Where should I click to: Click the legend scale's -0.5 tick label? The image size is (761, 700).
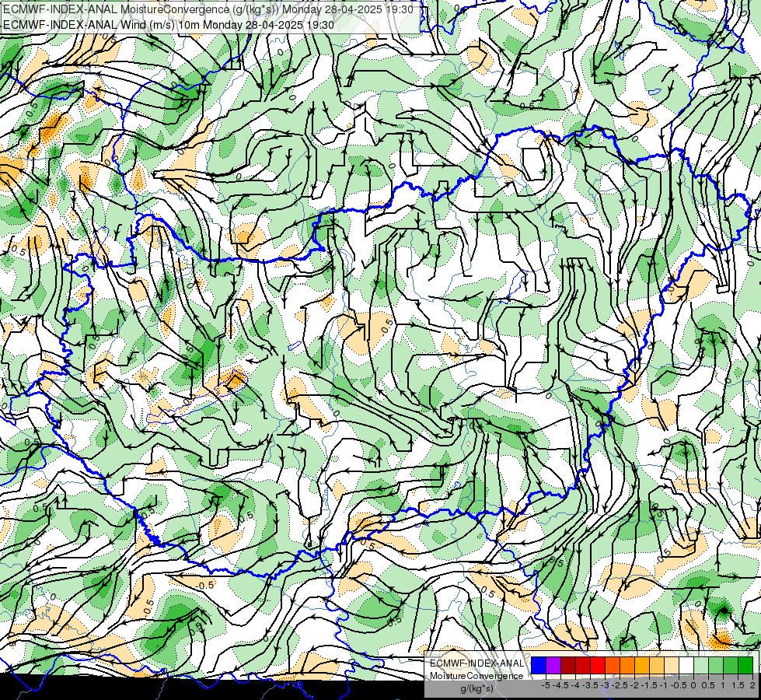tap(679, 685)
